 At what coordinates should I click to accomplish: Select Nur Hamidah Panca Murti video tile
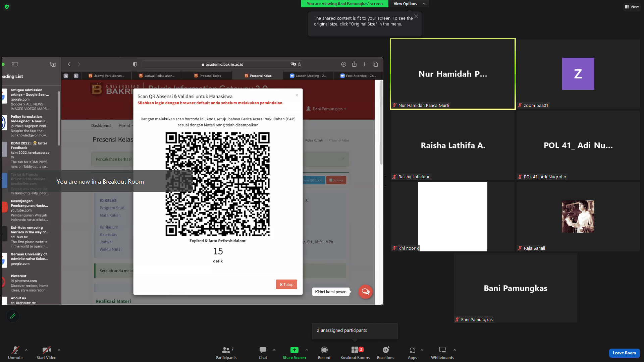pyautogui.click(x=452, y=74)
